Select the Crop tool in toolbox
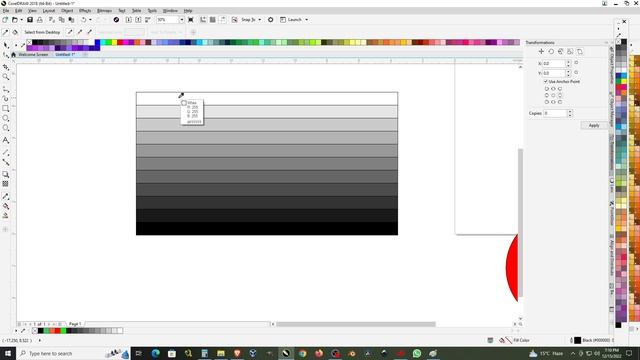 [x=6, y=67]
